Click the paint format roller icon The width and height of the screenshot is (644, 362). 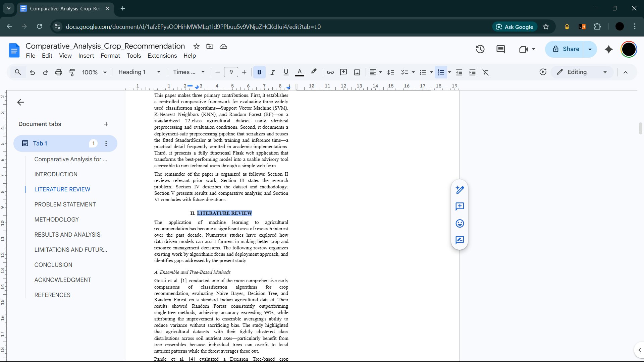pyautogui.click(x=72, y=72)
